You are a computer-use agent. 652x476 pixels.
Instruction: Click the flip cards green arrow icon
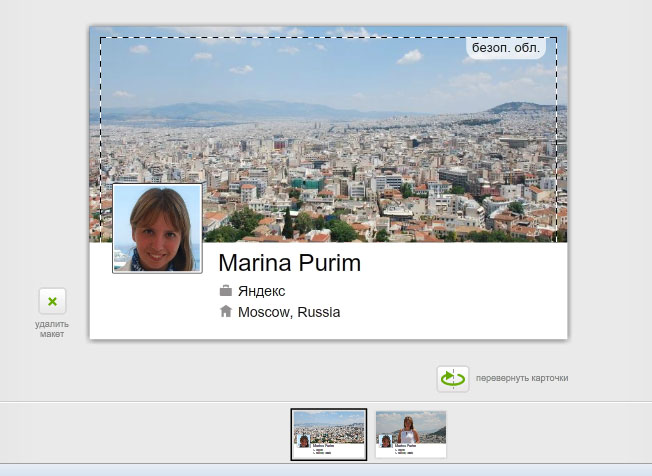[452, 378]
